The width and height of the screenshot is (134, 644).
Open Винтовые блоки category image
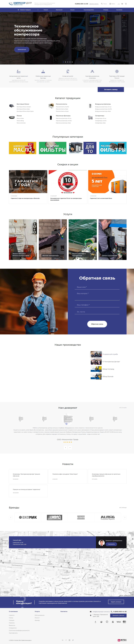point(12,106)
